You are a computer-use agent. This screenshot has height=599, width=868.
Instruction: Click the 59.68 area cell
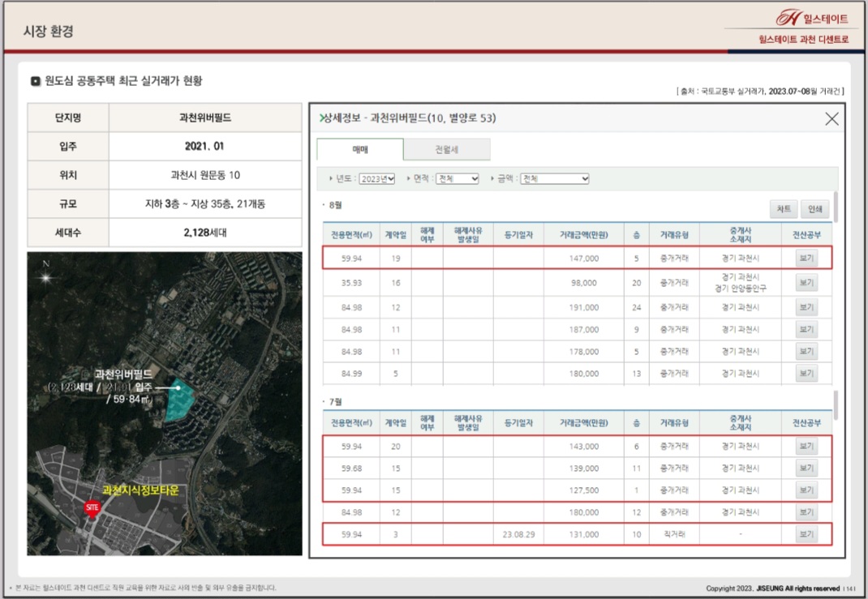[x=351, y=468]
